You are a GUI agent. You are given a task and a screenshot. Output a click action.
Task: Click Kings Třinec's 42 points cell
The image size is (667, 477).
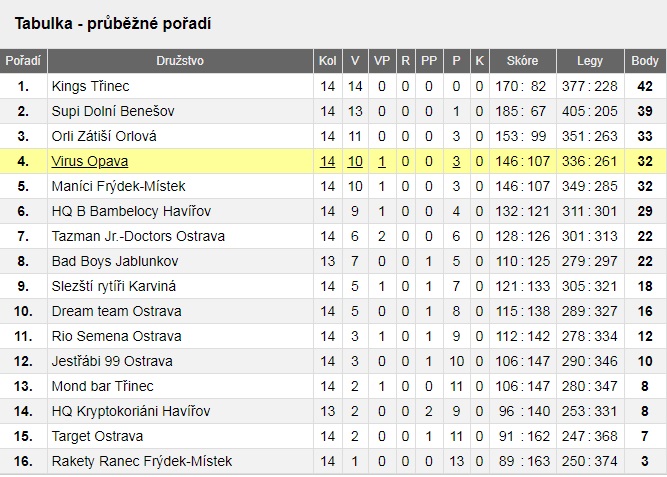point(645,86)
